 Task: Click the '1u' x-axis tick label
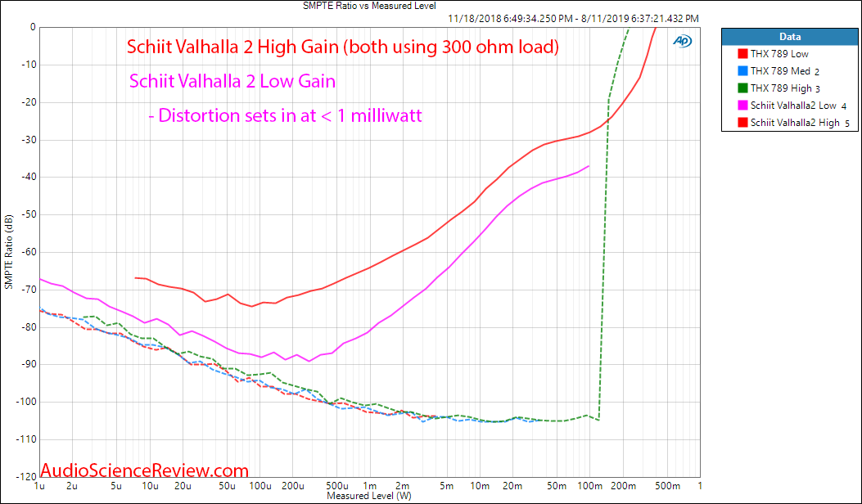click(x=39, y=487)
